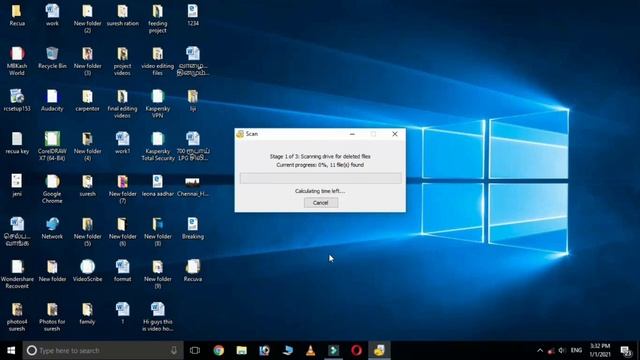Select the suresh folder icon
Viewport: 640px width, 360px height.
coord(87,185)
